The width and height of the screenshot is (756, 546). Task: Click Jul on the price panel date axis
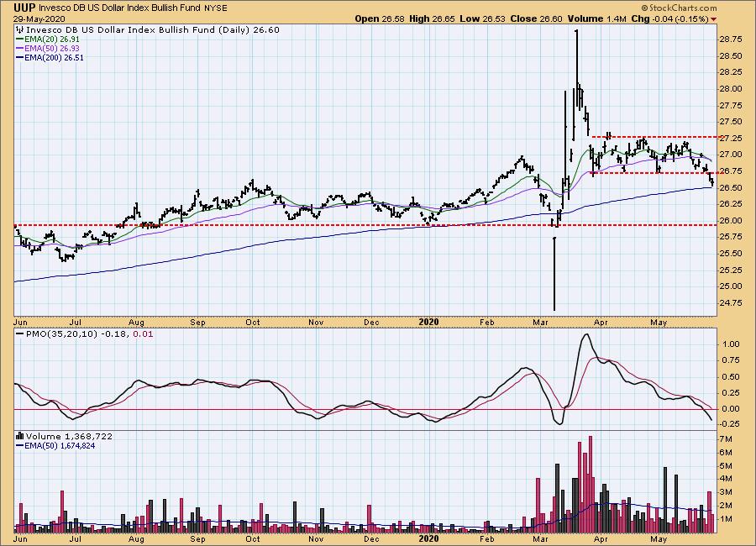pyautogui.click(x=76, y=322)
